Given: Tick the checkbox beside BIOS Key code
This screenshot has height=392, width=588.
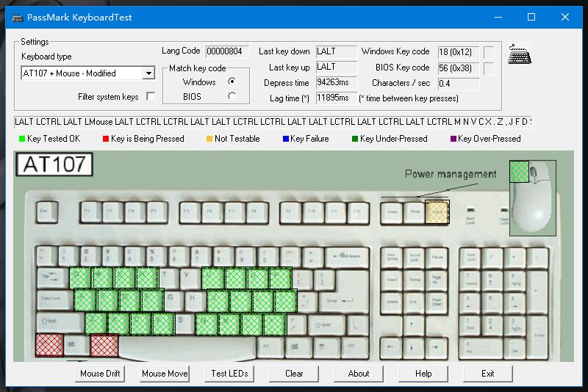Looking at the screenshot, I should [x=489, y=68].
